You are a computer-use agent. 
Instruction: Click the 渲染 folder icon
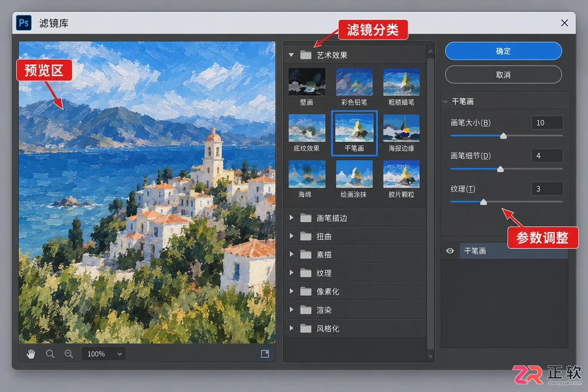click(x=306, y=310)
